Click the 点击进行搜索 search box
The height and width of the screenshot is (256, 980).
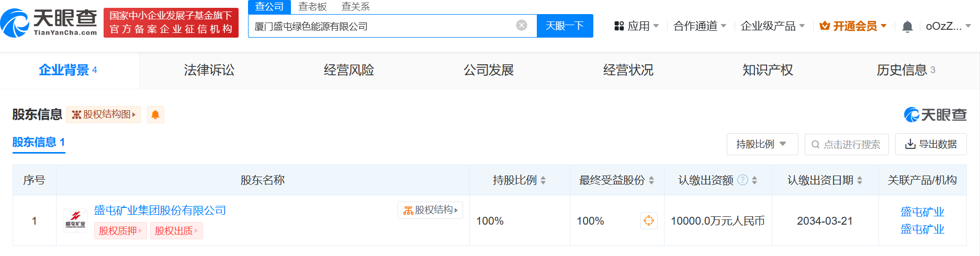846,144
